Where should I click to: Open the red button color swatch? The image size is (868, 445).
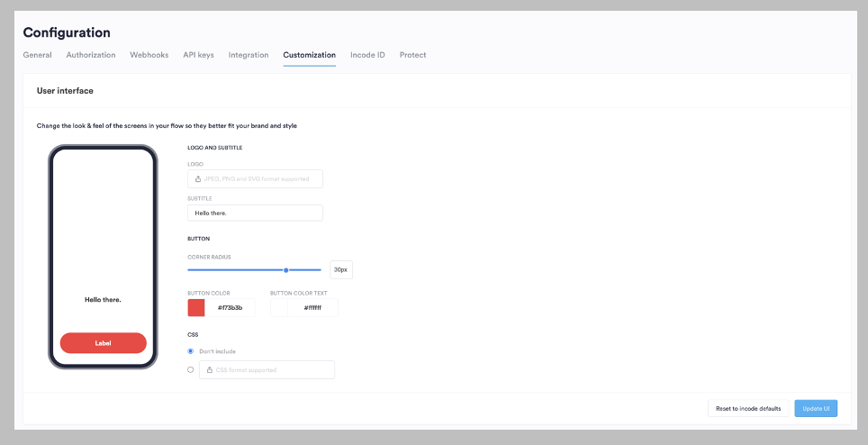196,308
